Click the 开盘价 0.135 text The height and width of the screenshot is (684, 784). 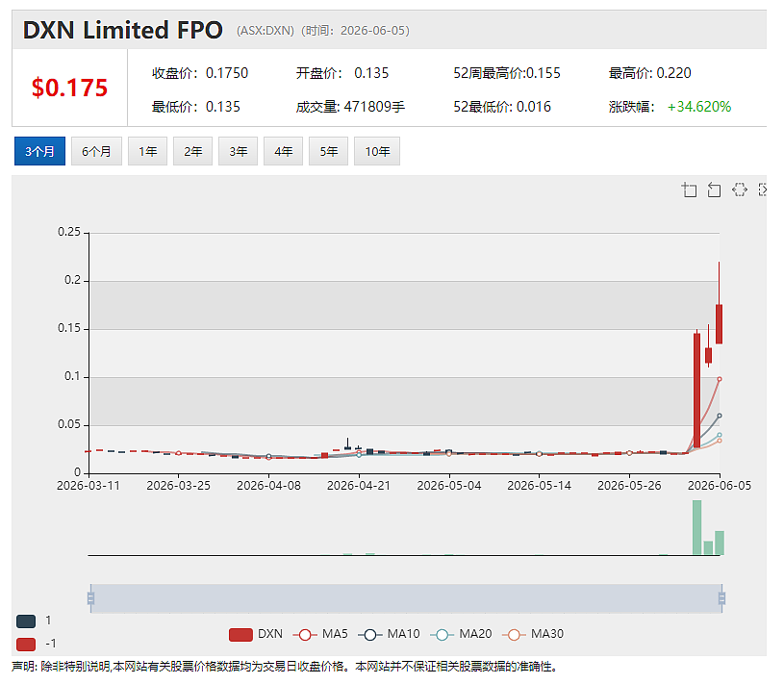tap(342, 73)
